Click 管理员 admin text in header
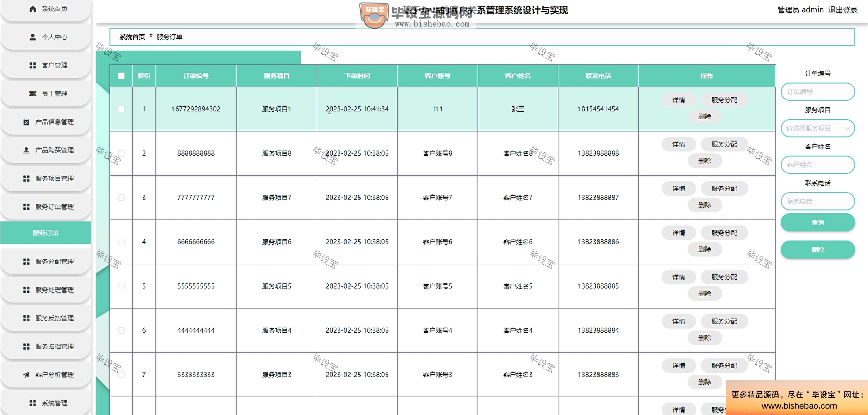The image size is (868, 415). click(800, 10)
